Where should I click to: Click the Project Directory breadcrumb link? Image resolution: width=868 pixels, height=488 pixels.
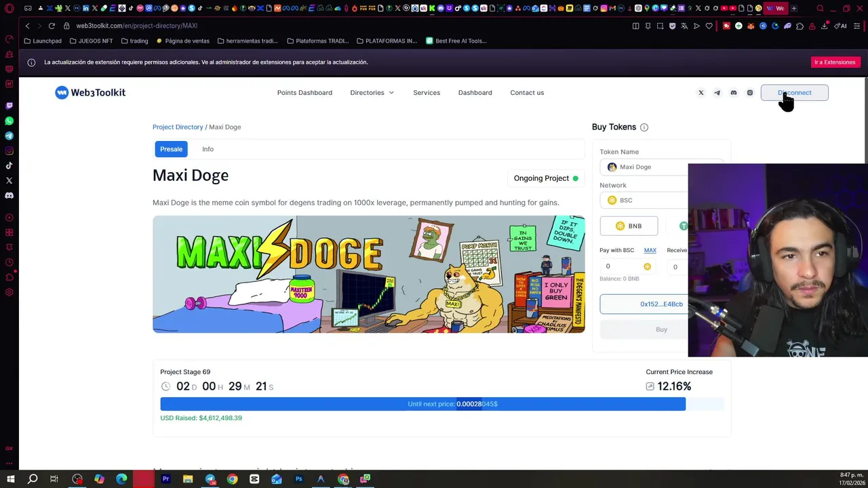click(178, 127)
